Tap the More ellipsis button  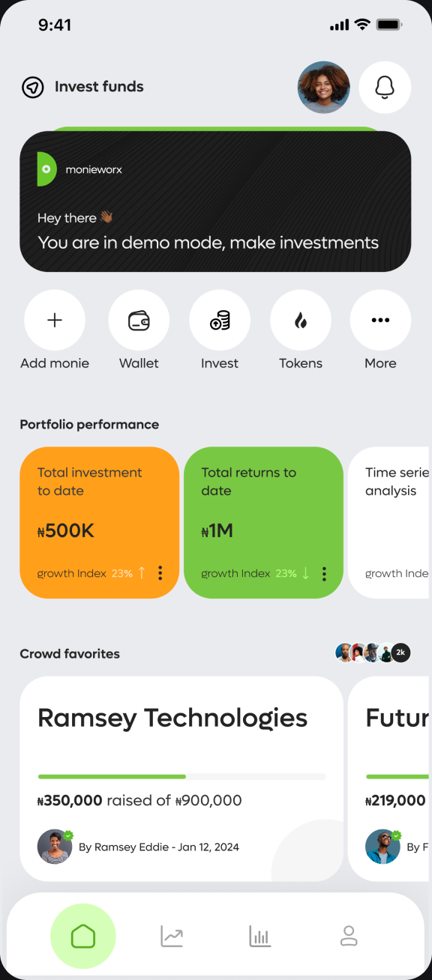tap(380, 321)
